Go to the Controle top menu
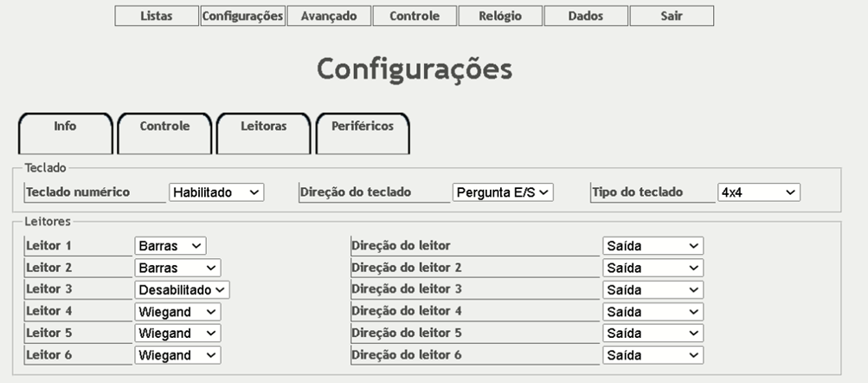This screenshot has height=383, width=868. pos(415,16)
